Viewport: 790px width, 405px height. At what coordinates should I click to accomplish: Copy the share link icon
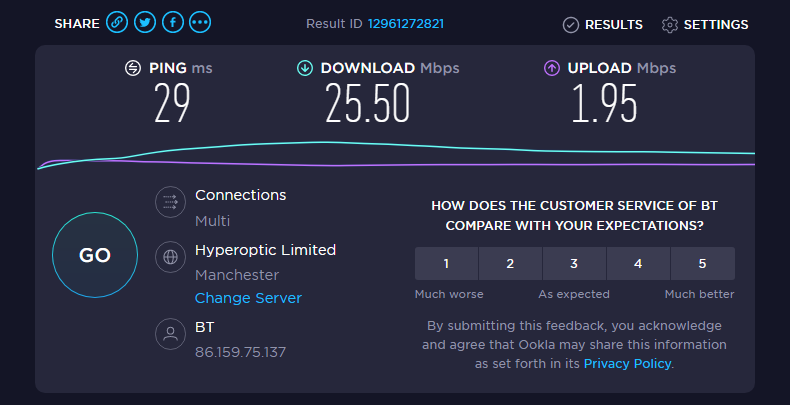[x=118, y=23]
